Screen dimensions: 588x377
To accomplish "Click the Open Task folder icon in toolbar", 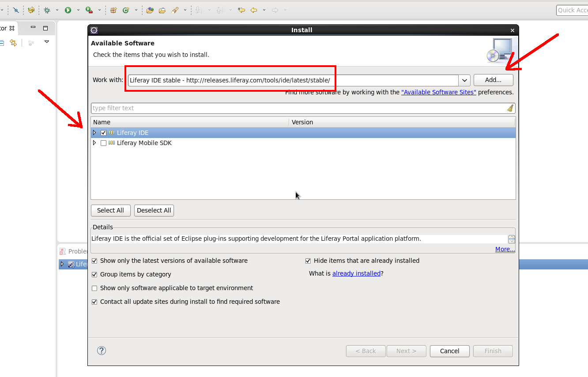I will tap(162, 10).
